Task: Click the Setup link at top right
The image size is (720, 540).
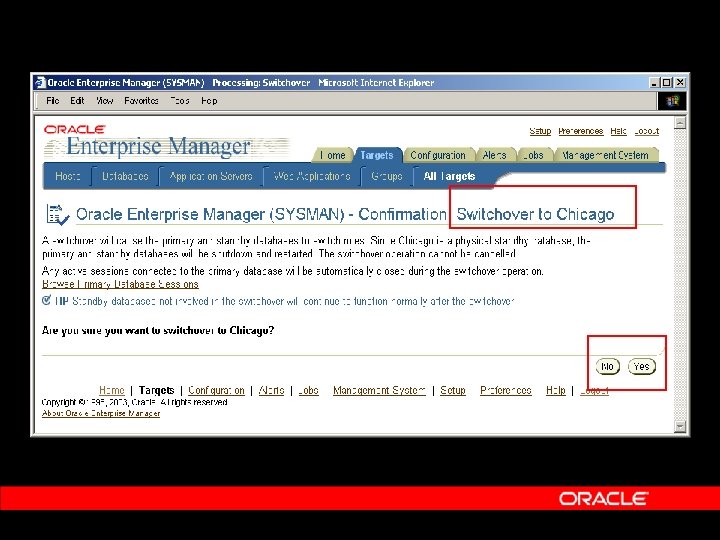Action: (x=540, y=131)
